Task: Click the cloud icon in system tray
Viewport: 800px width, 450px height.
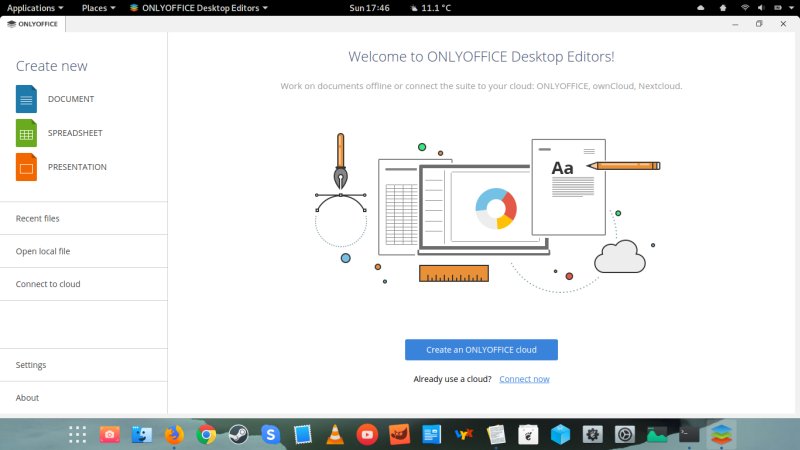Action: click(701, 8)
